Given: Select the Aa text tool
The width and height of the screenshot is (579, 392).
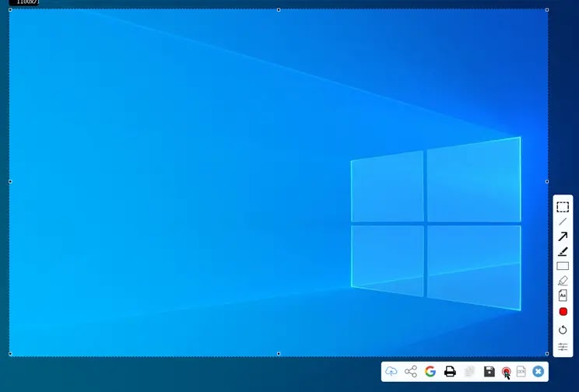Looking at the screenshot, I should click(x=563, y=296).
